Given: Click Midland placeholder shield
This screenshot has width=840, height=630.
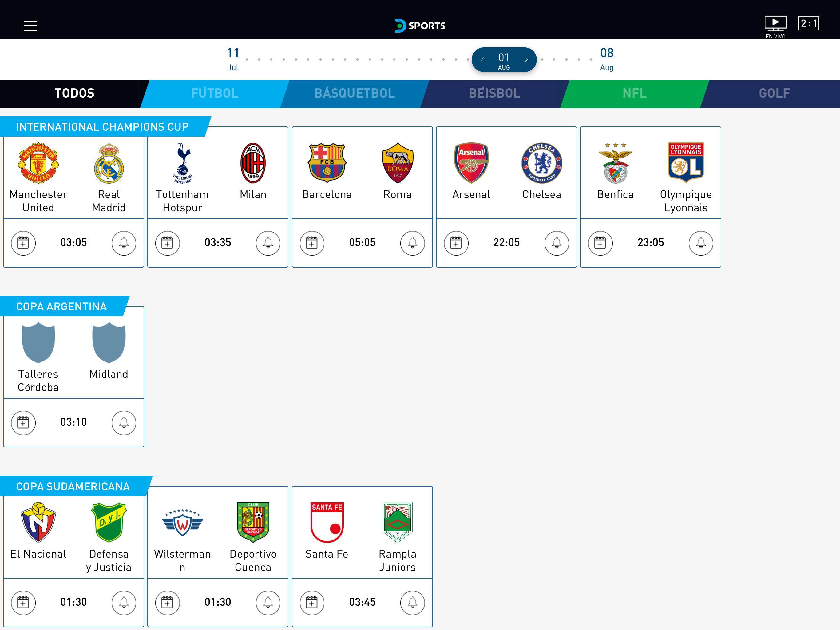Looking at the screenshot, I should pos(109,343).
